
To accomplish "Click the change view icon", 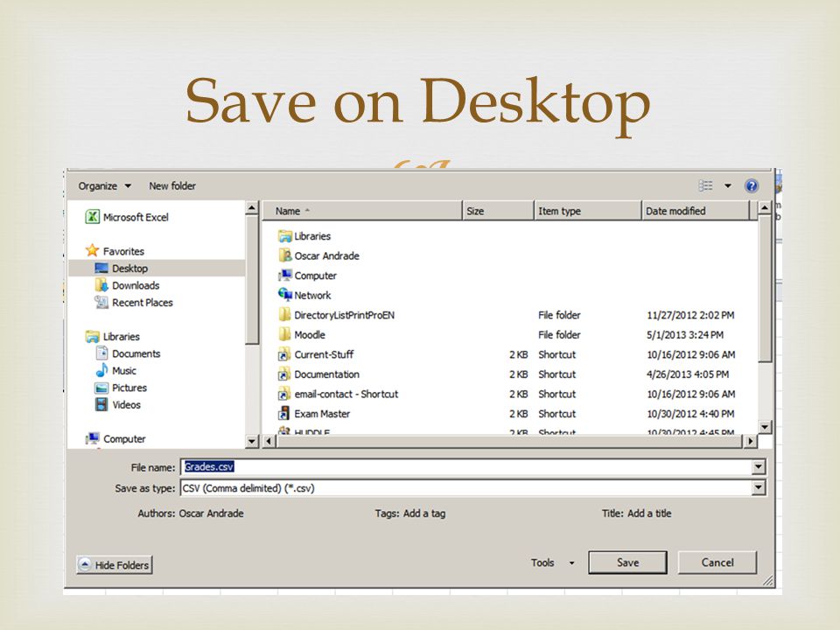I will pos(705,185).
